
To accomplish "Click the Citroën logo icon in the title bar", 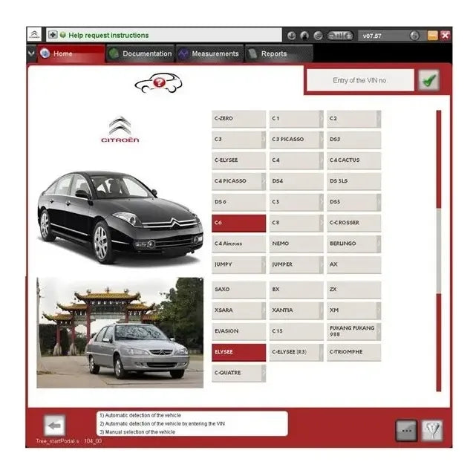I will [x=34, y=35].
